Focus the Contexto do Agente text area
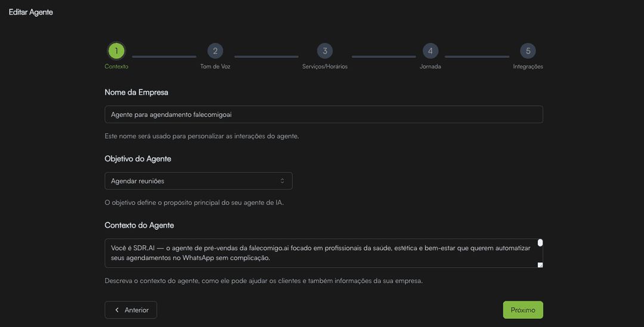 coord(324,253)
